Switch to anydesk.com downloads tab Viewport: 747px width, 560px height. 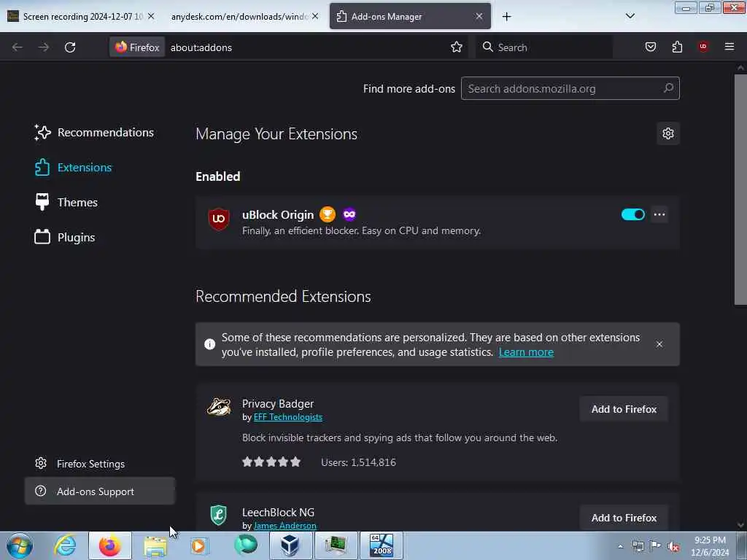(x=244, y=16)
